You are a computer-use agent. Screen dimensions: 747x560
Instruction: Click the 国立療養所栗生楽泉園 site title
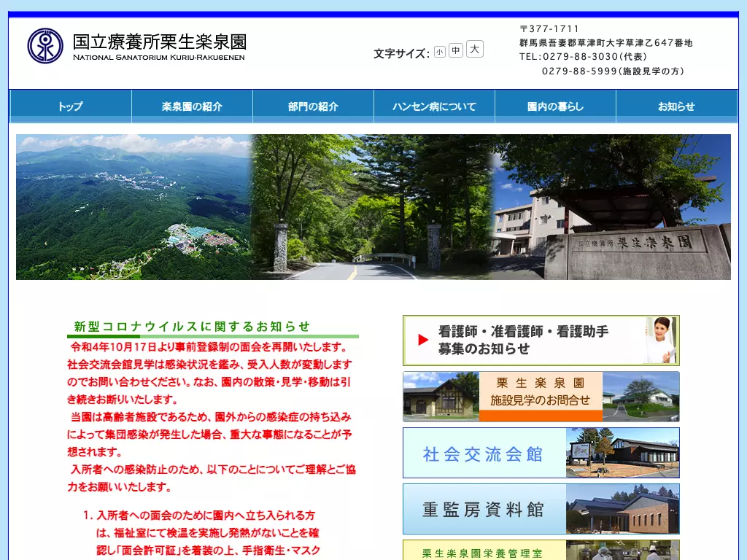pyautogui.click(x=160, y=42)
